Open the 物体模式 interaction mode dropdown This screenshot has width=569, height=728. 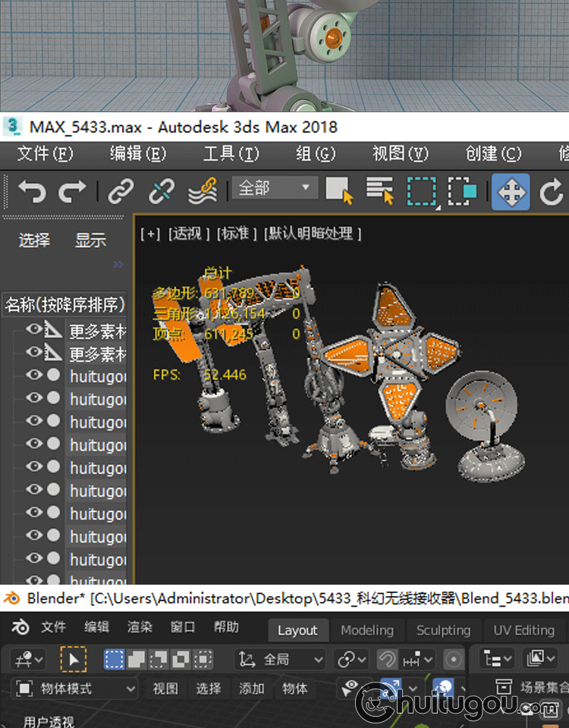74,688
